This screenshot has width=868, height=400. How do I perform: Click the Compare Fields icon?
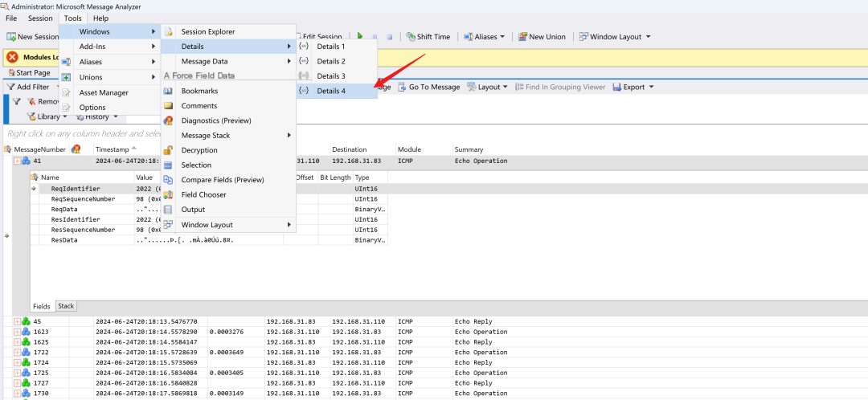click(x=169, y=180)
